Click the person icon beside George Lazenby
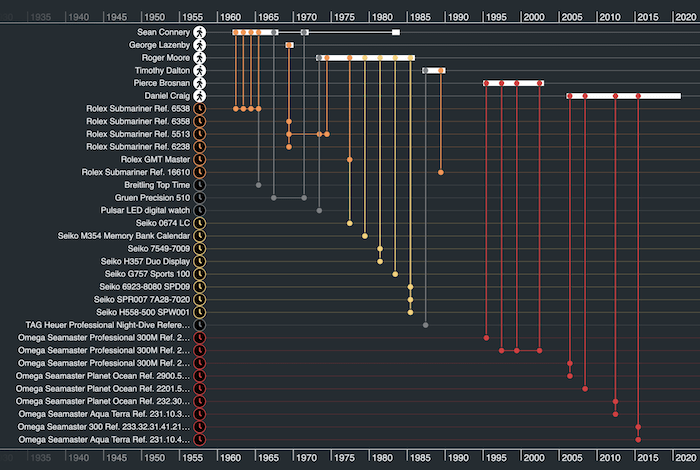 (x=200, y=45)
